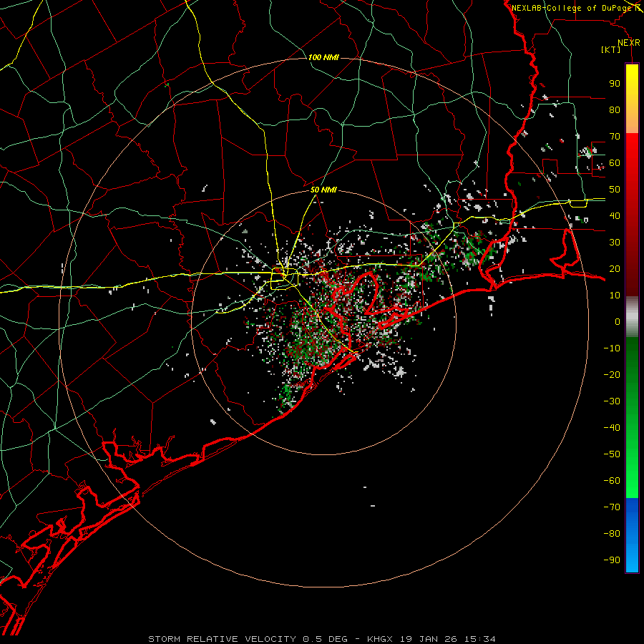Click the '-30' value on velocity scale
The image size is (644, 644).
pyautogui.click(x=612, y=401)
